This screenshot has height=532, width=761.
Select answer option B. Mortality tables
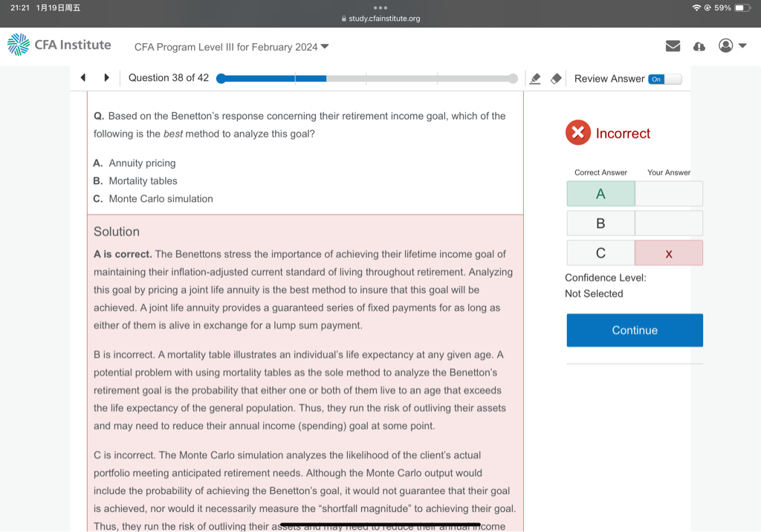(143, 181)
